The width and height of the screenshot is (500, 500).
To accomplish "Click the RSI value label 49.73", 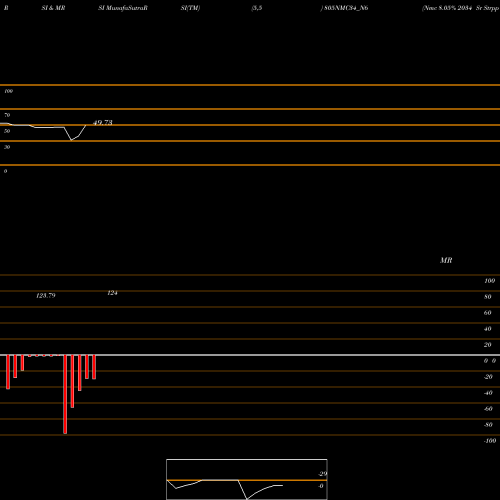I will (x=103, y=123).
